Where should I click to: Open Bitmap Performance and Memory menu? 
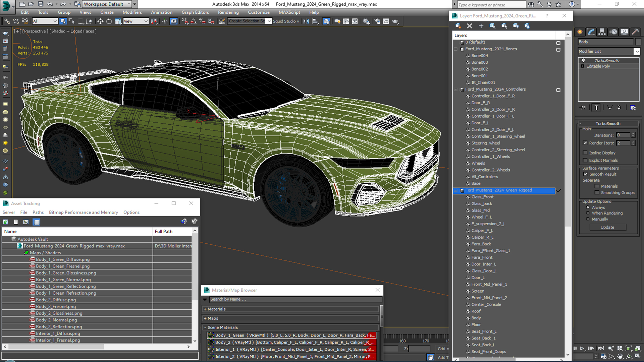pos(84,212)
